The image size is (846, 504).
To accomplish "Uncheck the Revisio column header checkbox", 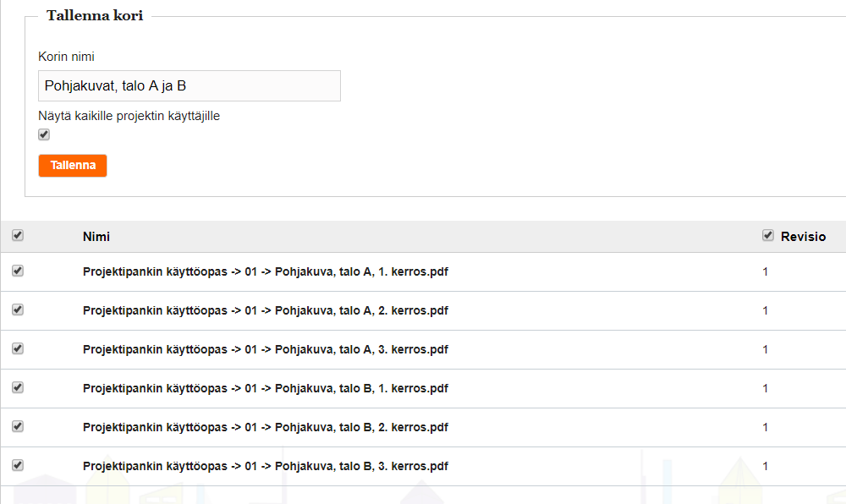I will pyautogui.click(x=768, y=236).
